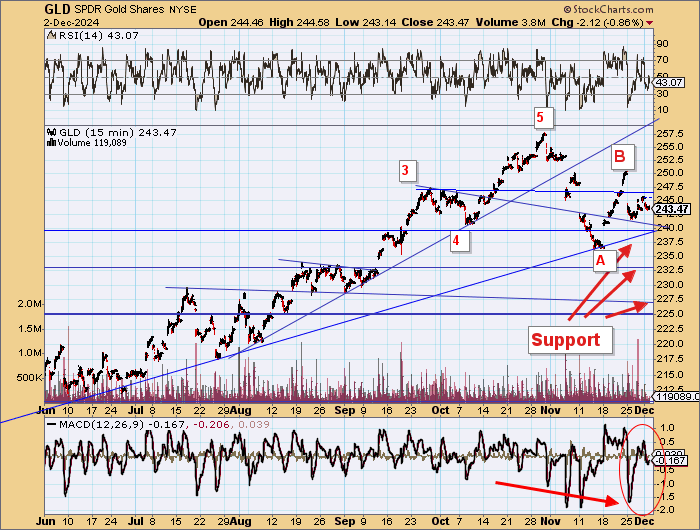Click the "GLD (15 min) 243.47" legend

(x=118, y=132)
